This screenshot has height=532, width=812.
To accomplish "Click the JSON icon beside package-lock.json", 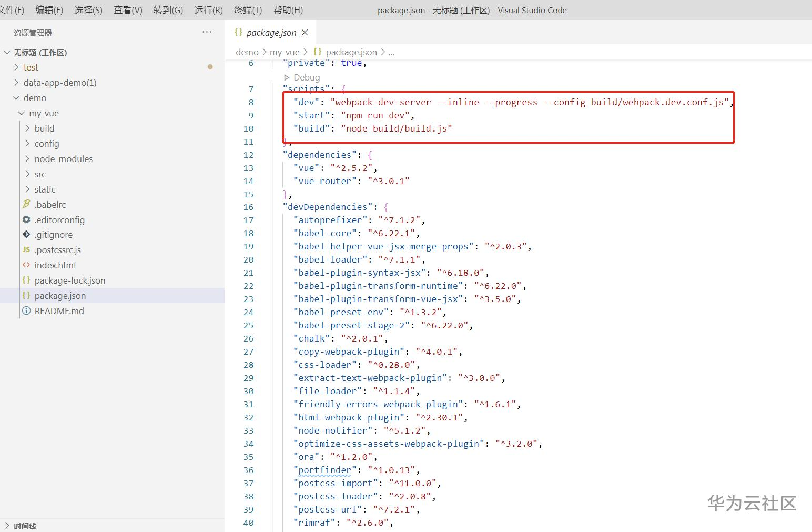I will click(x=26, y=280).
